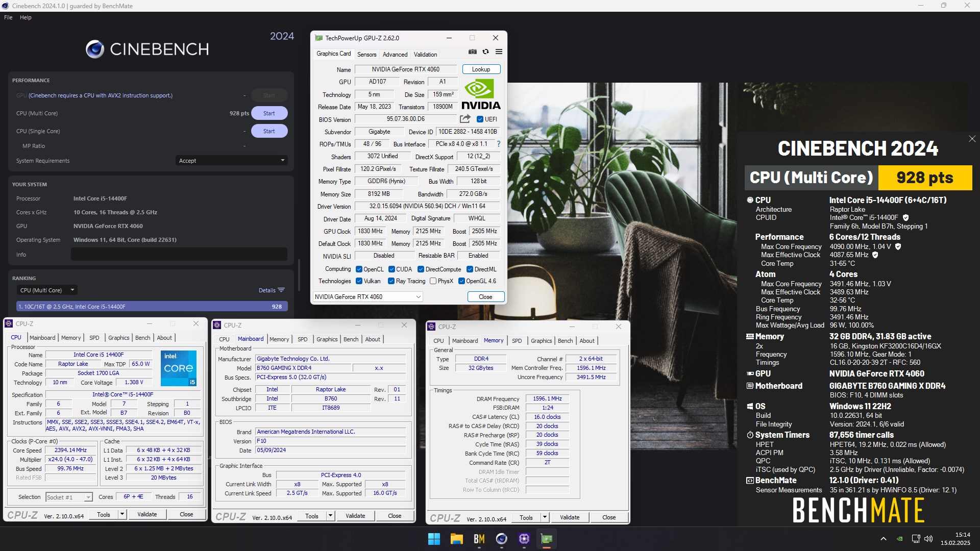Toggle Ray Tracing checkbox
This screenshot has height=551, width=980.
point(391,281)
